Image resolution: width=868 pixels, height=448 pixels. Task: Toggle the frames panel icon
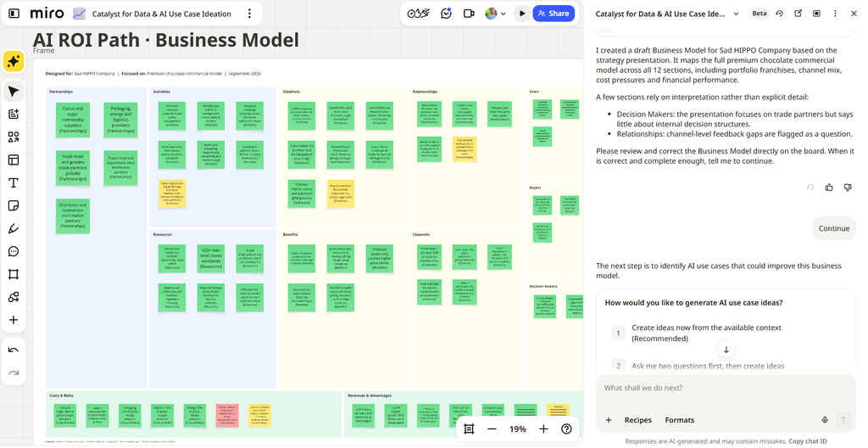(x=469, y=429)
